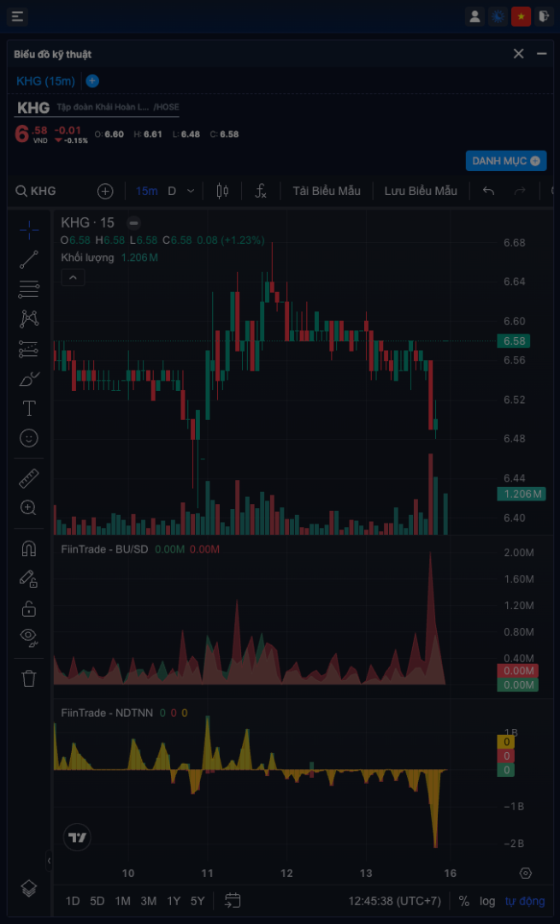The image size is (560, 924).
Task: Click the trash remove objects icon
Action: 29,678
